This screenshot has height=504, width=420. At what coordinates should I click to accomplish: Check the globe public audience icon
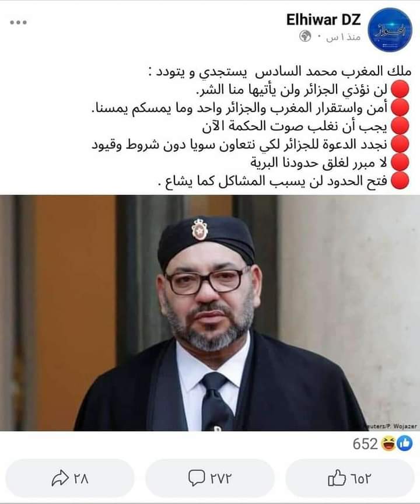click(x=305, y=36)
